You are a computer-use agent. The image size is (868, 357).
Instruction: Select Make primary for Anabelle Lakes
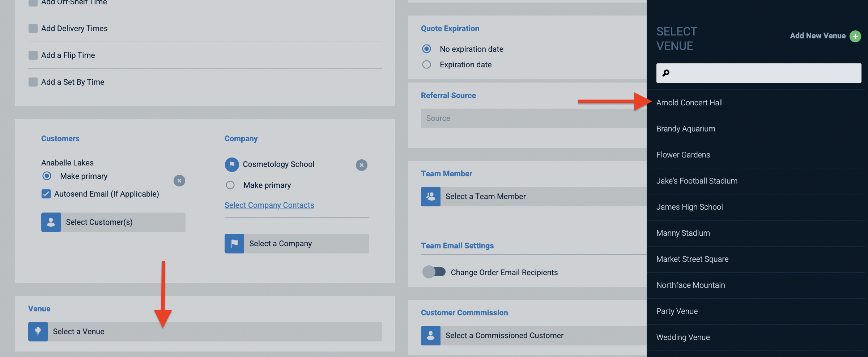click(x=47, y=176)
